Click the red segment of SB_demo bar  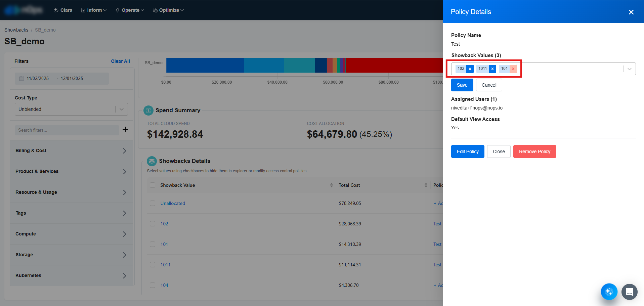pos(393,65)
